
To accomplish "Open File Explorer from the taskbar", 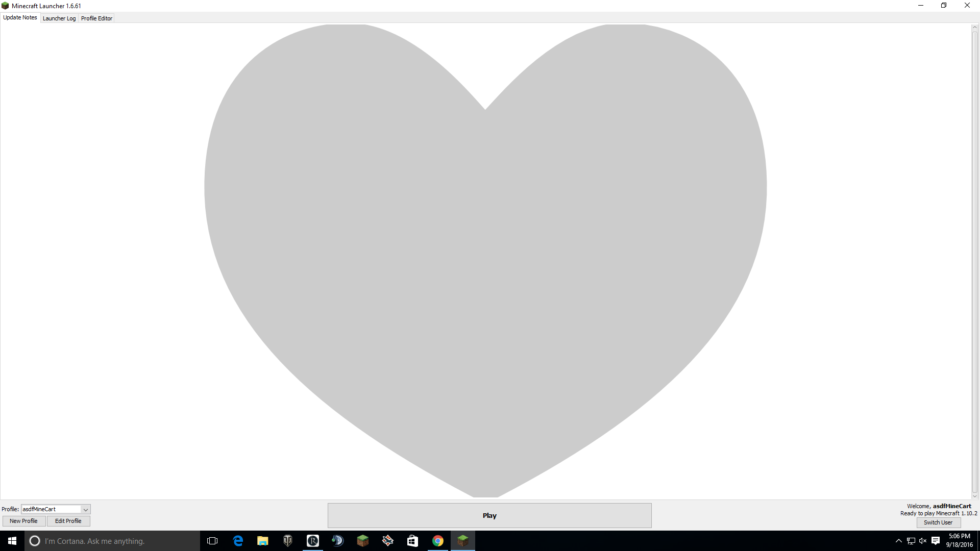I will coord(263,541).
